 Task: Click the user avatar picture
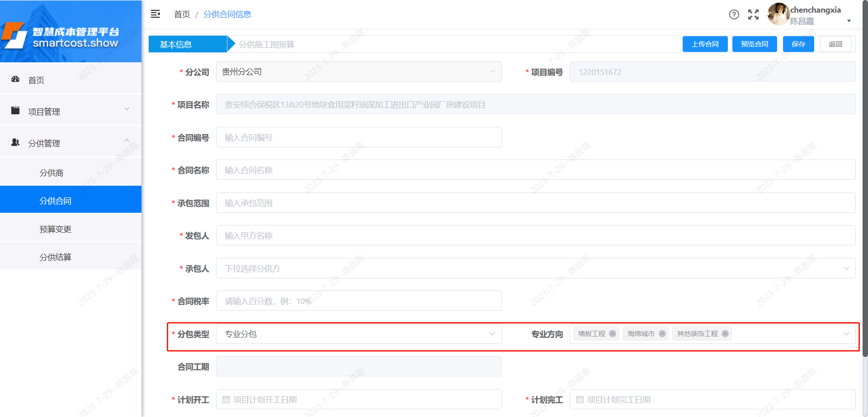pyautogui.click(x=778, y=14)
